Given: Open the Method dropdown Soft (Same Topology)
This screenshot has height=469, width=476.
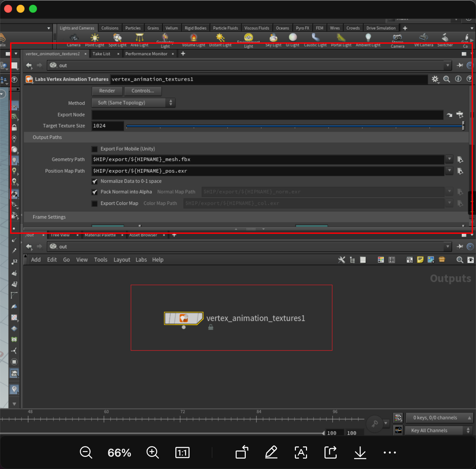Looking at the screenshot, I should point(133,103).
